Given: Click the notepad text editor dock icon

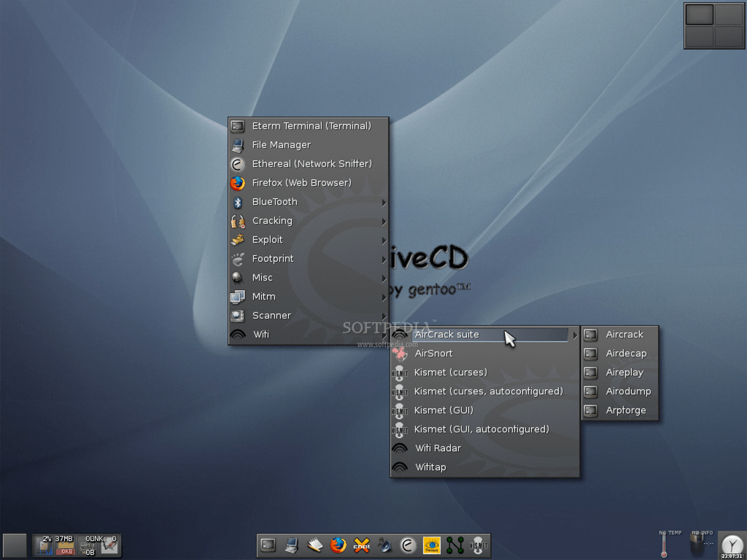Looking at the screenshot, I should point(315,546).
